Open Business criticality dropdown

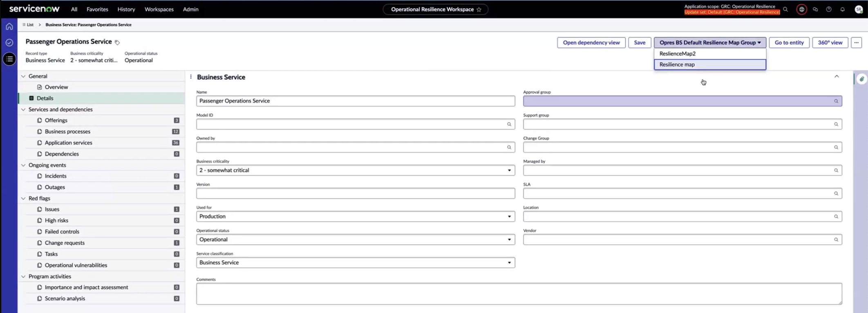pyautogui.click(x=356, y=170)
